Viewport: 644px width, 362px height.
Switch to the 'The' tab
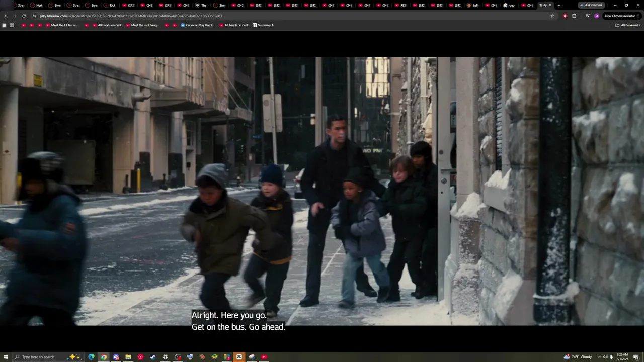(201, 5)
